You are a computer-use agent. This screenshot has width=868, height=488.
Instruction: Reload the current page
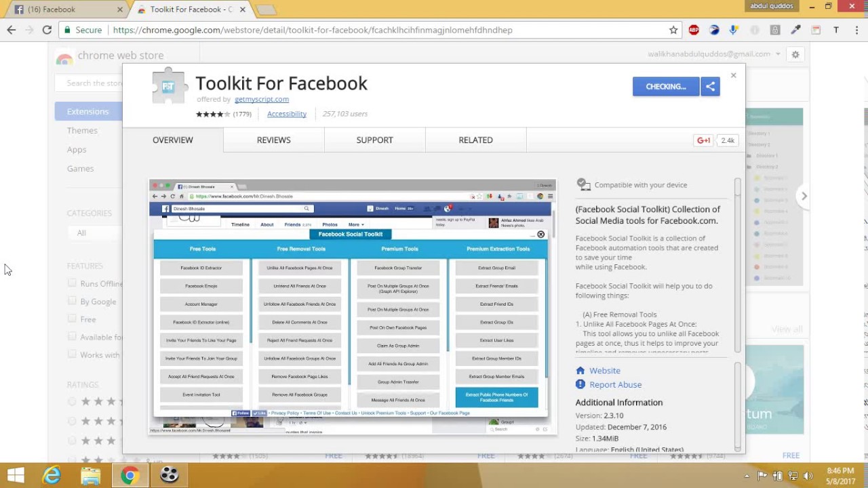(x=47, y=30)
